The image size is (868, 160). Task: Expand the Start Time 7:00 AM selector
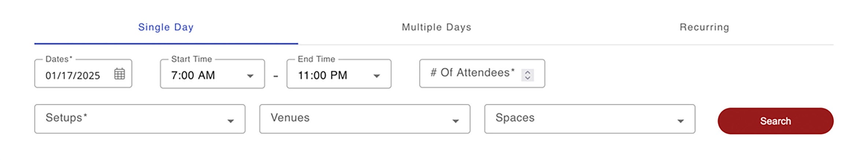(205, 75)
